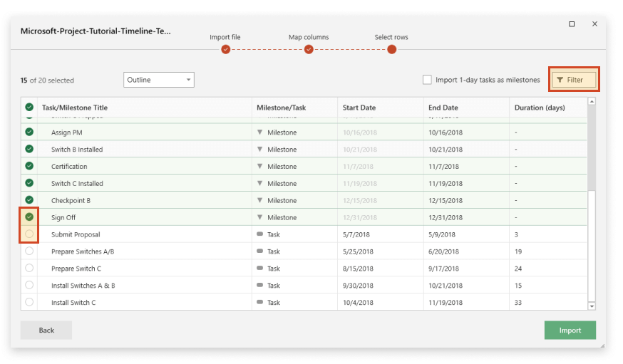Screen dimensions: 623x364
Task: Click milestone icon in Checkpoint B row
Action: tap(260, 200)
